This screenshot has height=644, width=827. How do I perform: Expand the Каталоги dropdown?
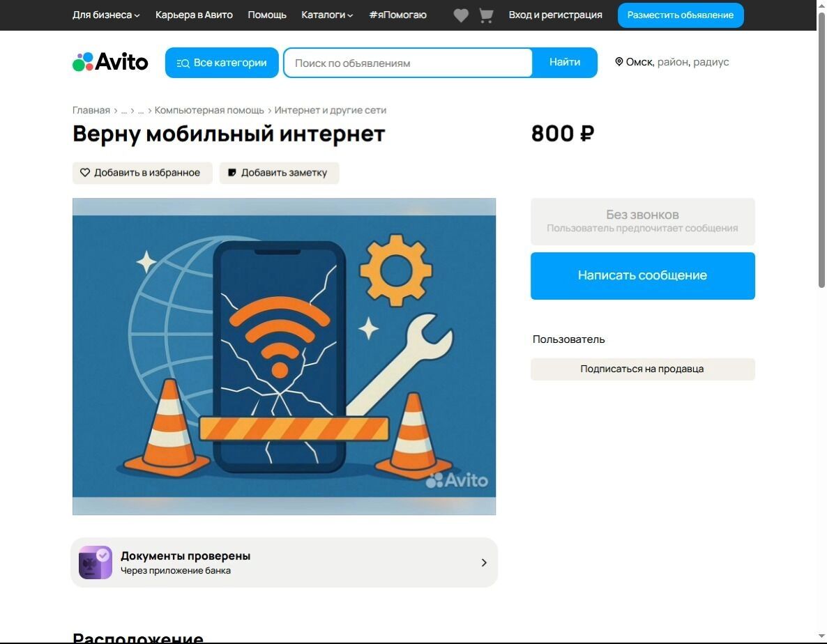(x=327, y=15)
